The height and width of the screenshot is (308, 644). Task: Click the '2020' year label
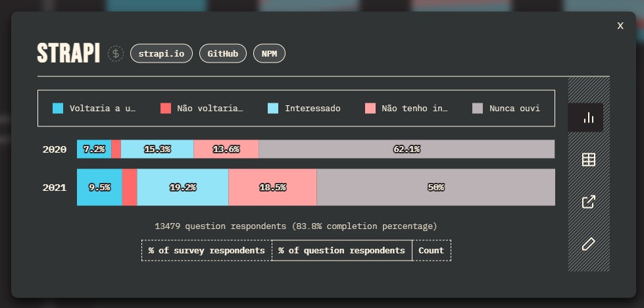coord(55,149)
